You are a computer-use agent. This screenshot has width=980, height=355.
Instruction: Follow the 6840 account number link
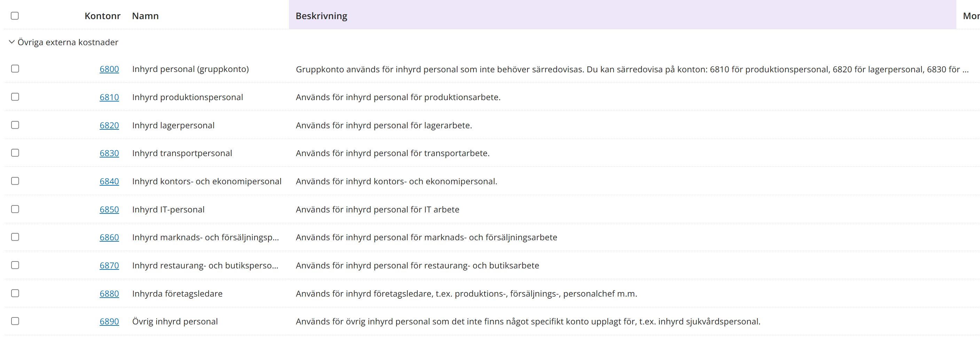(109, 181)
